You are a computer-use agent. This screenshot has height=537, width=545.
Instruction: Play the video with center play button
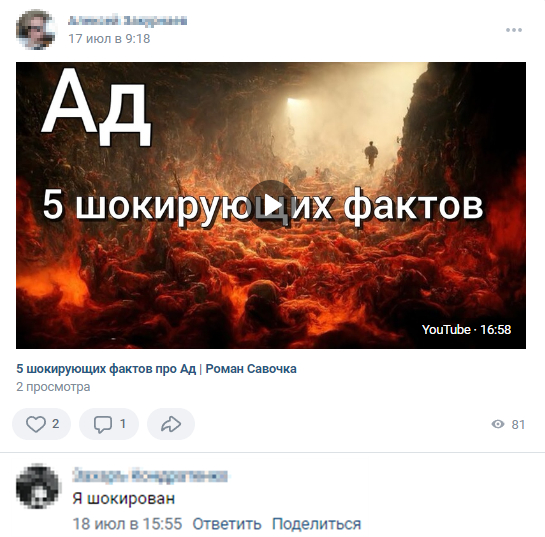tap(271, 205)
